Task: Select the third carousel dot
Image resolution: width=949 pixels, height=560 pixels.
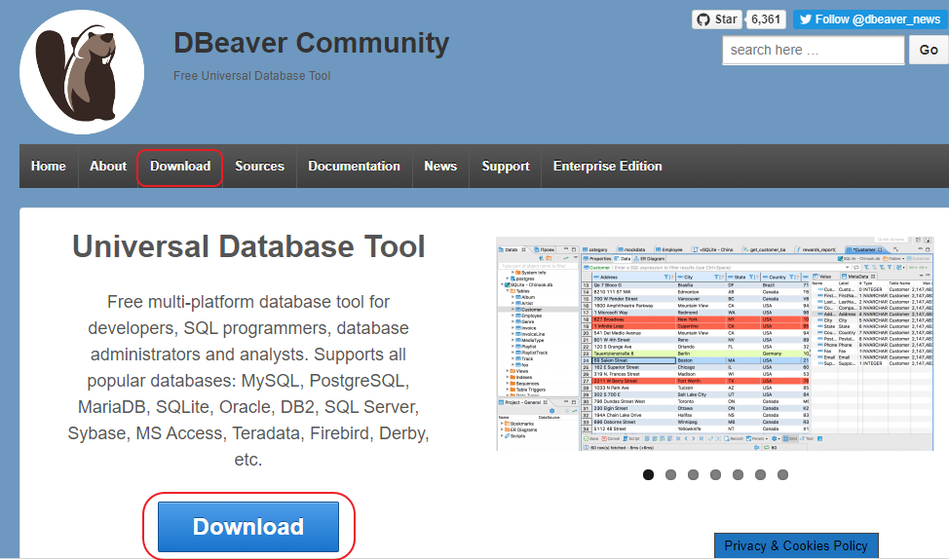Action: pos(693,474)
